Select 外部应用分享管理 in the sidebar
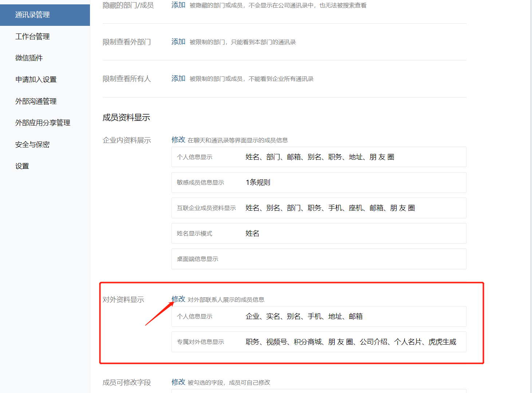The image size is (532, 393). [43, 123]
